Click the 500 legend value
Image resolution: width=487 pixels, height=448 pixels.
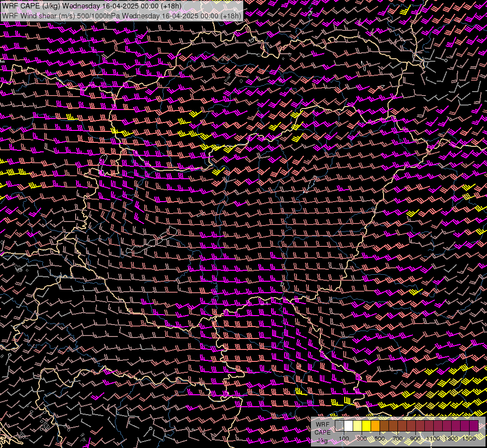tap(380, 439)
